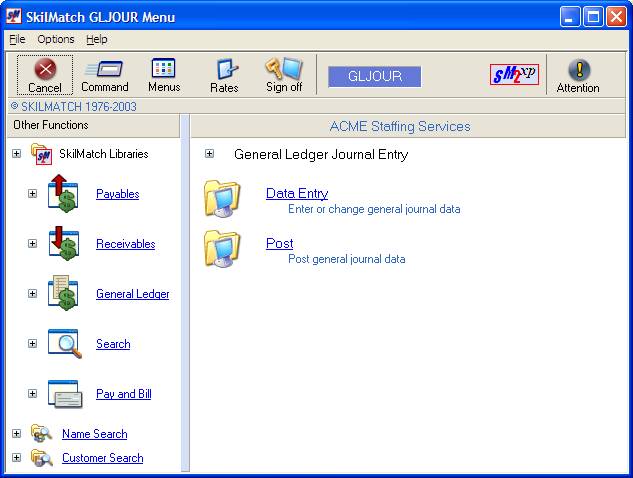Click 'Enter or change general journal data' text
Screen dimensions: 633x478
click(x=374, y=209)
